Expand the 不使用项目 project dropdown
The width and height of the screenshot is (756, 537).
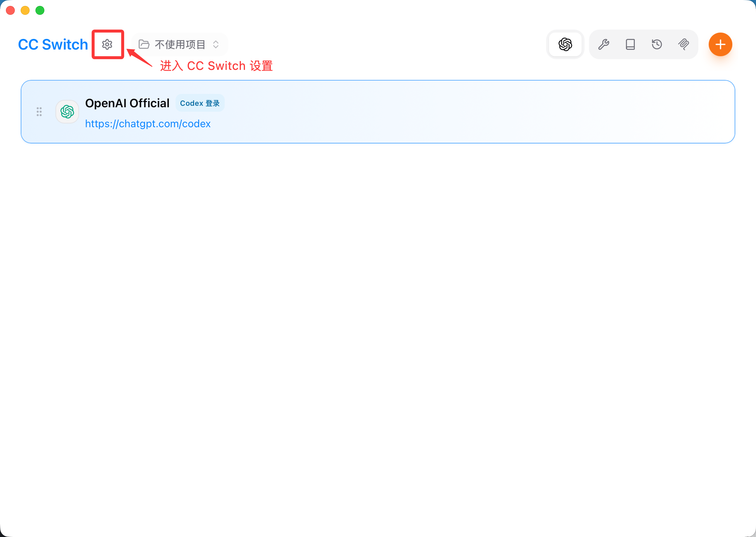tap(179, 44)
